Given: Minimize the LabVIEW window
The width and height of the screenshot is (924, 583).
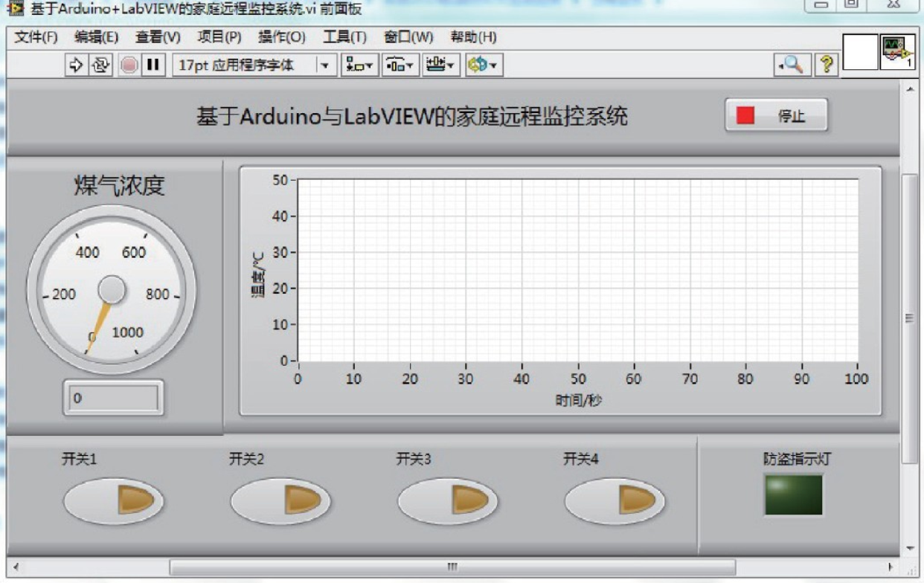Looking at the screenshot, I should coord(821,4).
